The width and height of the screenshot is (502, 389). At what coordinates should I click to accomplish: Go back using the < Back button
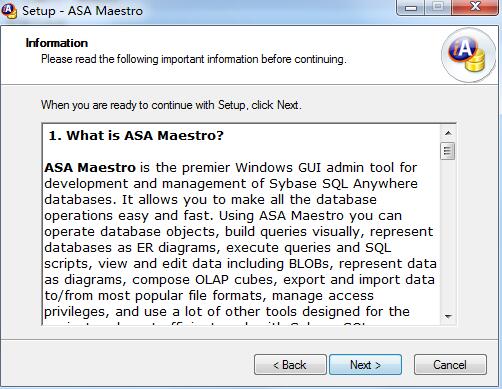(290, 365)
